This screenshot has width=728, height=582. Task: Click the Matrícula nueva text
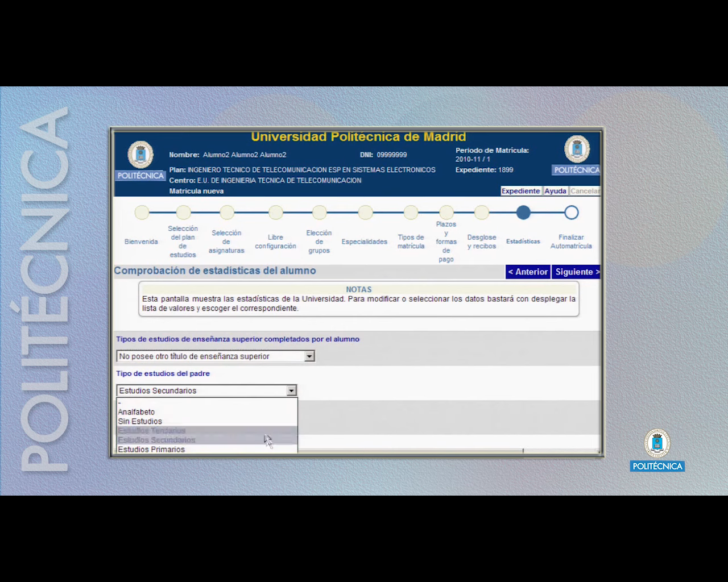coord(196,191)
